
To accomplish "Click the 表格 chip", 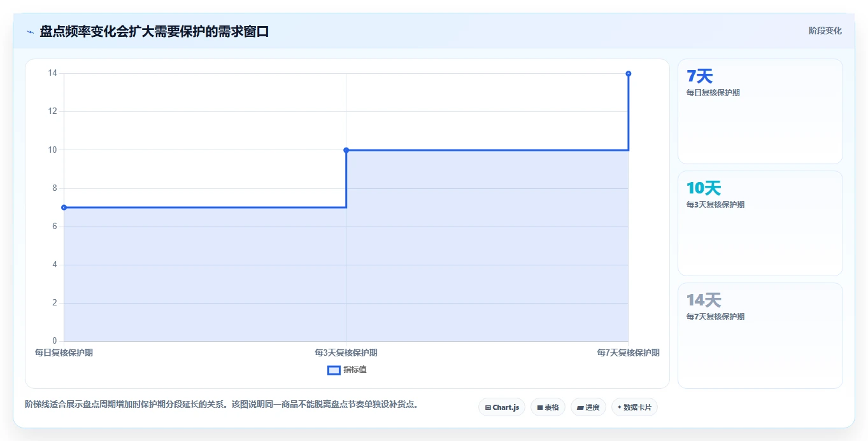I will click(x=548, y=407).
